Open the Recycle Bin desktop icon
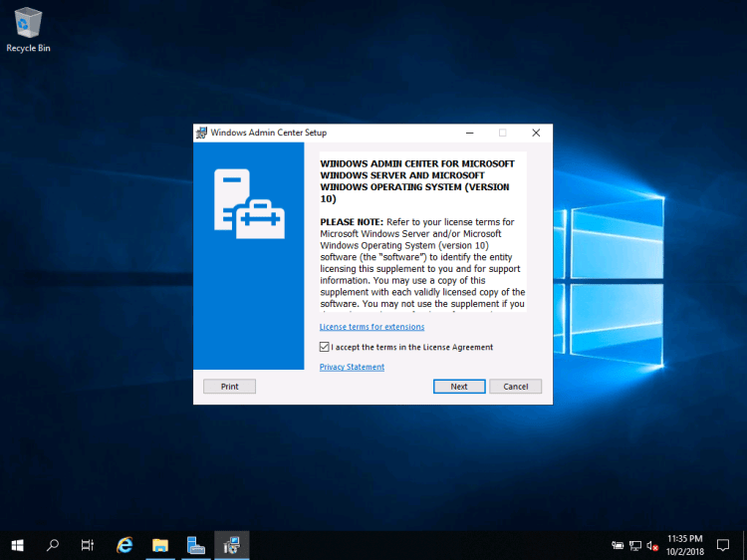747x560 pixels. (x=28, y=24)
